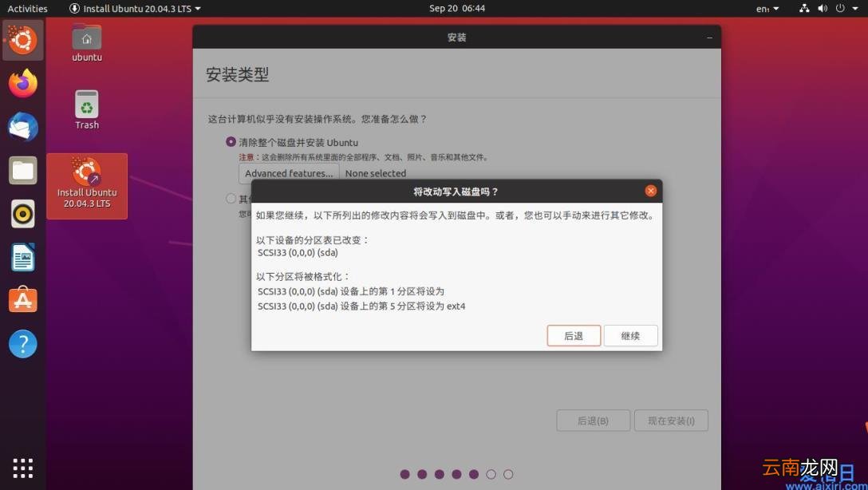Select 清除整个磁盘并安装 Ubuntu radio option
868x490 pixels.
[x=231, y=142]
